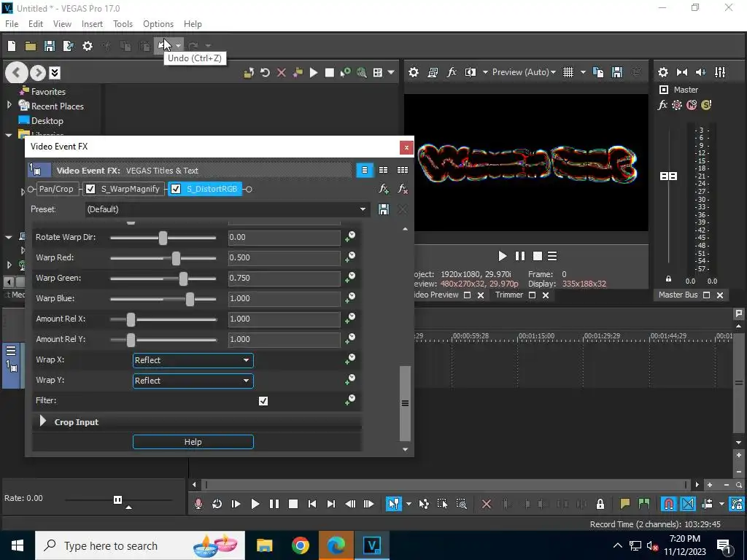Click the split screen view icon
The image size is (747, 560).
(x=471, y=72)
